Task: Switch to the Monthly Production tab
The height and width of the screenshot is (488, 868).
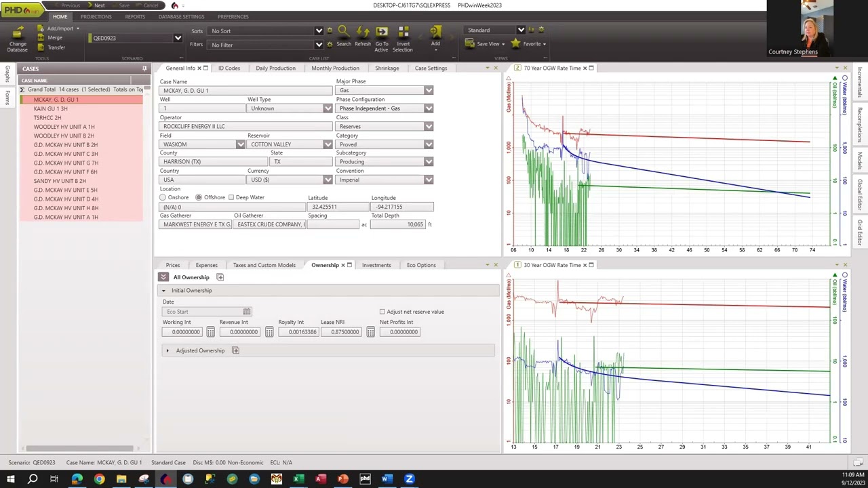Action: [x=335, y=68]
